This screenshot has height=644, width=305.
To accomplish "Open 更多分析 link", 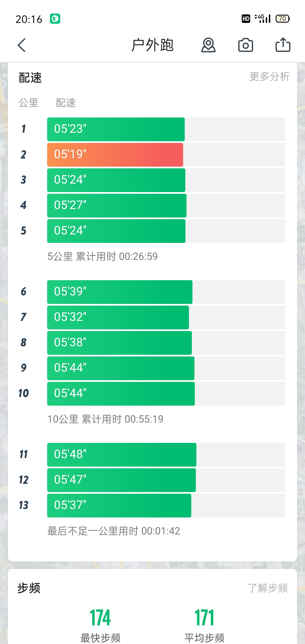I will pyautogui.click(x=270, y=77).
